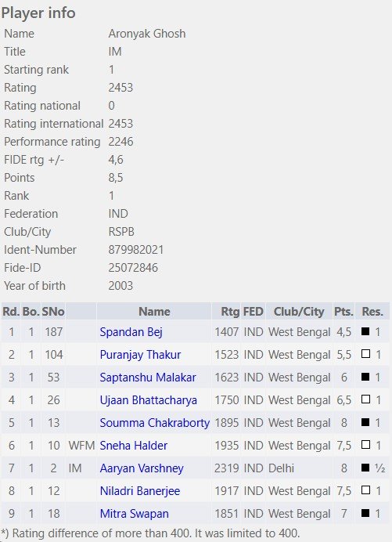Open Spandan Bej player link
392x542 pixels.
pyautogui.click(x=131, y=332)
